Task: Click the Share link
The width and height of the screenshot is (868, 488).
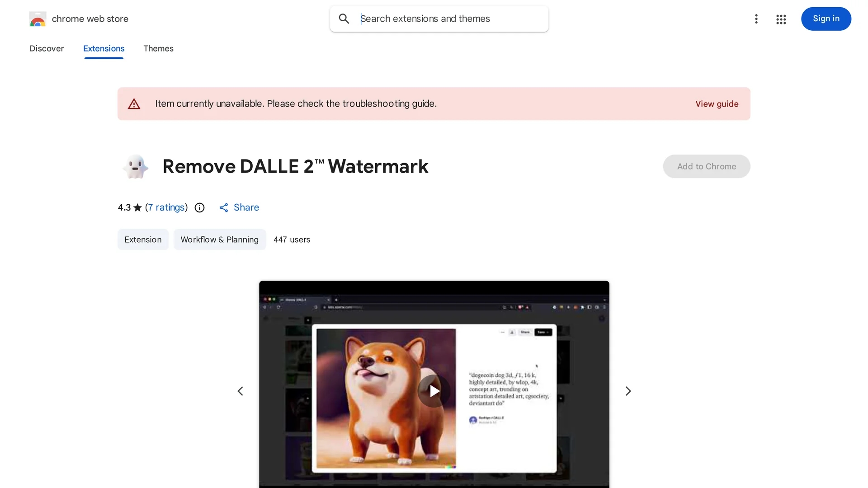Action: pos(246,207)
